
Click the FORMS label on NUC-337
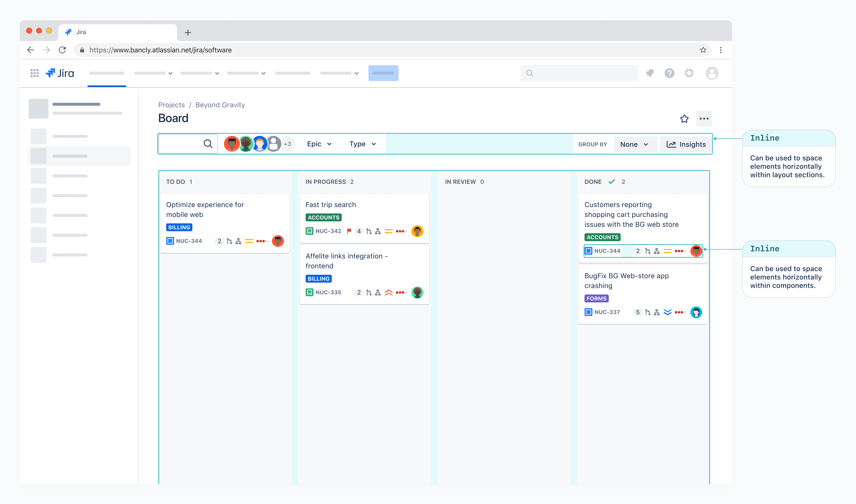point(596,298)
